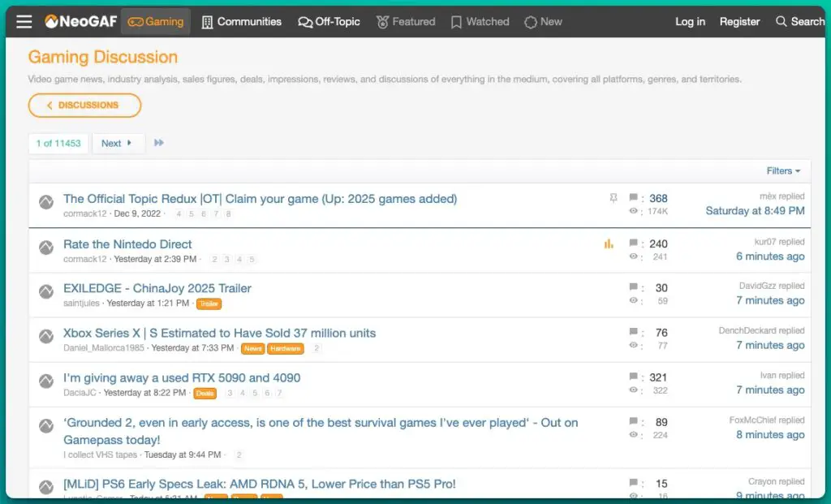The height and width of the screenshot is (504, 831).
Task: Click avatar icon beside Xbox Series X thread
Action: click(x=46, y=336)
